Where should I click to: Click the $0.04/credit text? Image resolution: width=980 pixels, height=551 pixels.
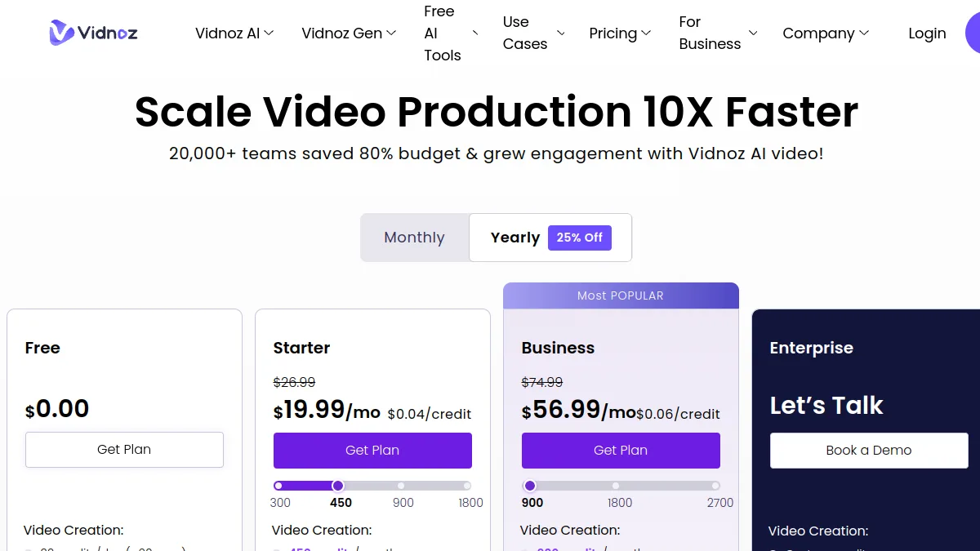tap(430, 414)
